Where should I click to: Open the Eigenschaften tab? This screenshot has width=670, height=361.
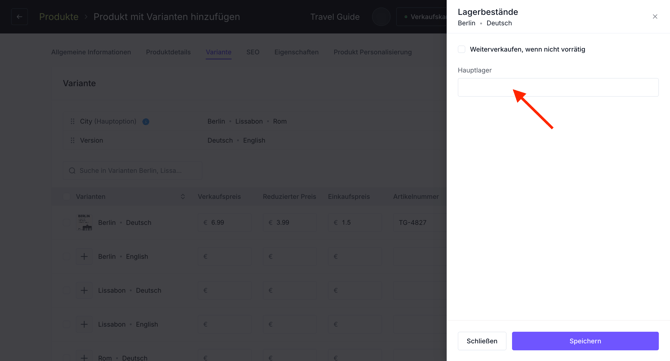pos(296,52)
